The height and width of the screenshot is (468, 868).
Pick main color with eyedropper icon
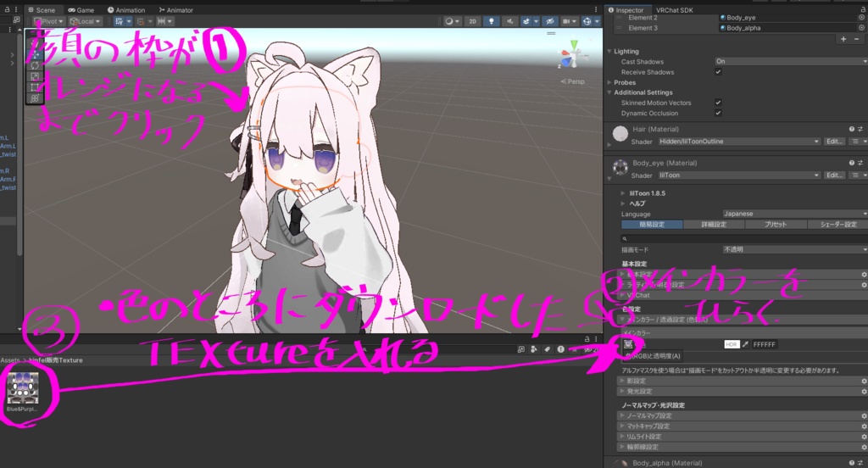click(x=745, y=344)
